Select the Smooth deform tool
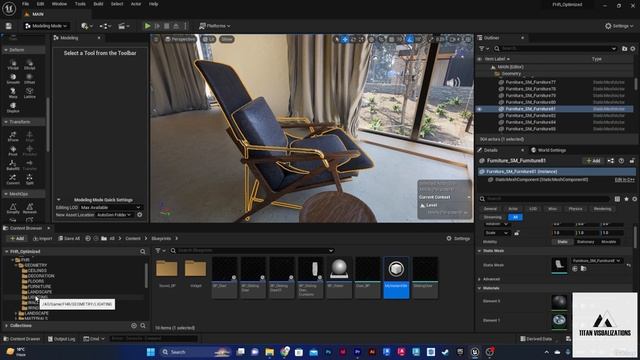 point(13,79)
